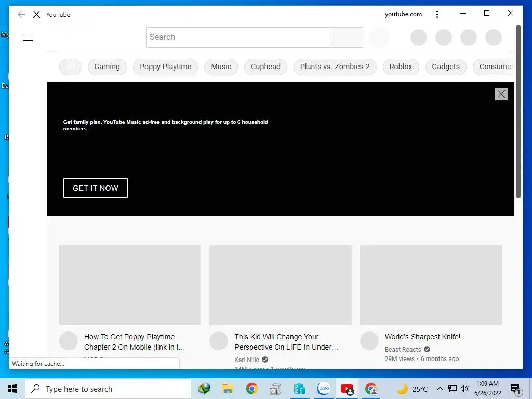Click the search submit button beside Search
This screenshot has width=532, height=399.
pyautogui.click(x=348, y=37)
